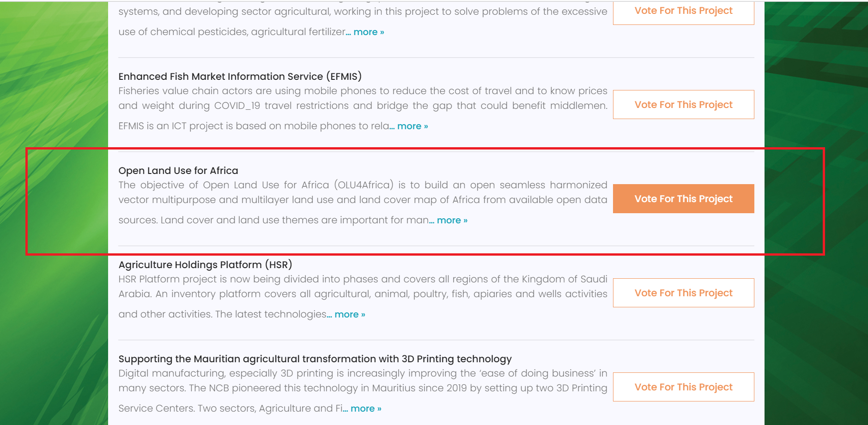Expand EFMIS description via its 'more' link

click(413, 126)
